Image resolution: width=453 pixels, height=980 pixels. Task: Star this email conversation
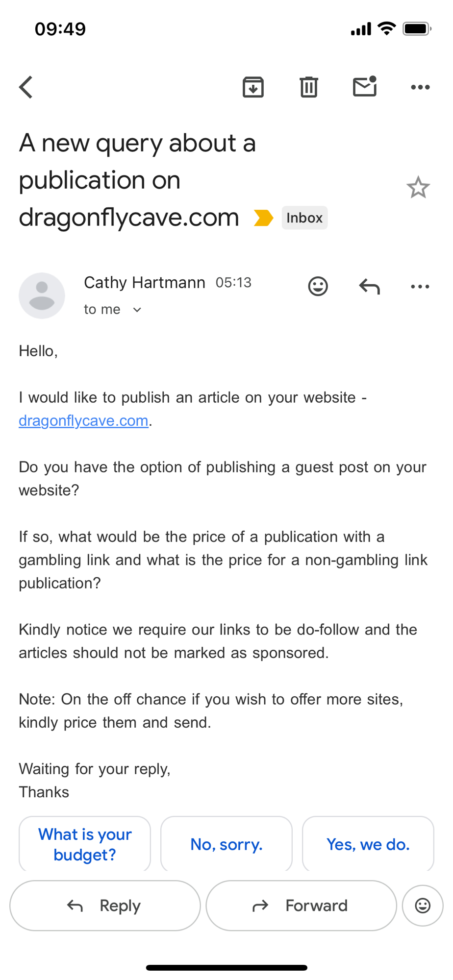[x=418, y=187]
